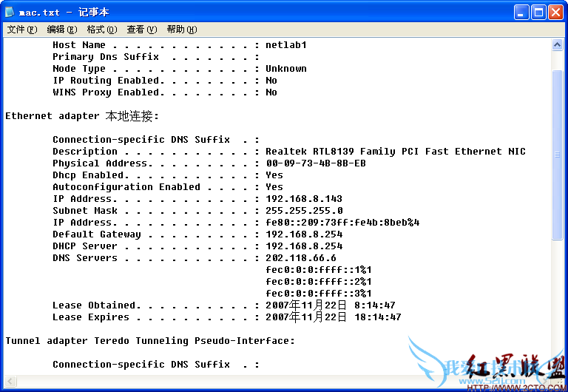Viewport: 568px width, 392px height.
Task: Click the IPv6 address fe80::209:73ff:fe4b:8beb%4
Action: (342, 223)
